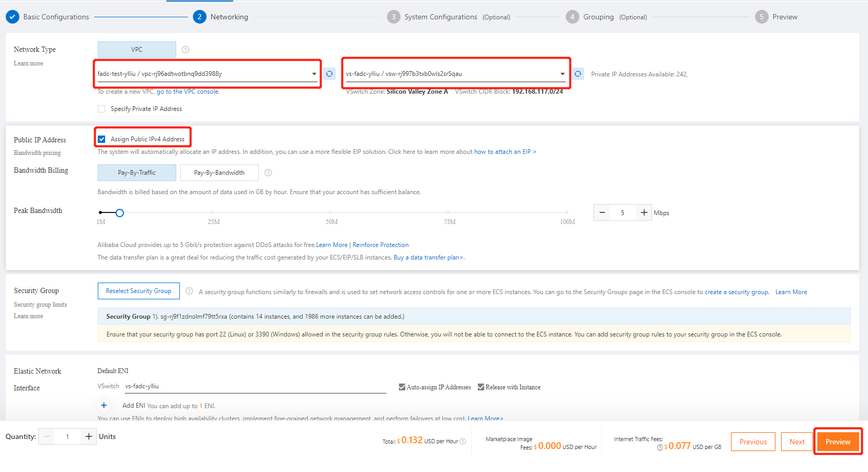Click the Quantity input field

click(x=67, y=436)
